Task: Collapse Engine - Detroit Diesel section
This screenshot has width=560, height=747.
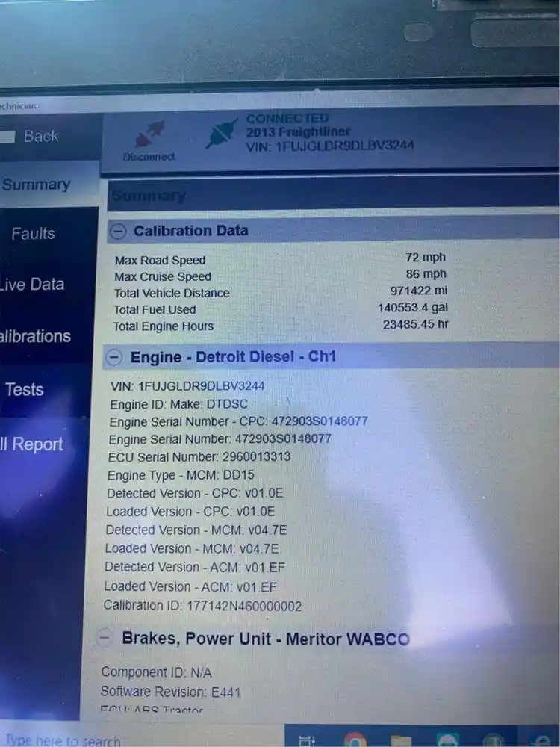Action: tap(113, 357)
